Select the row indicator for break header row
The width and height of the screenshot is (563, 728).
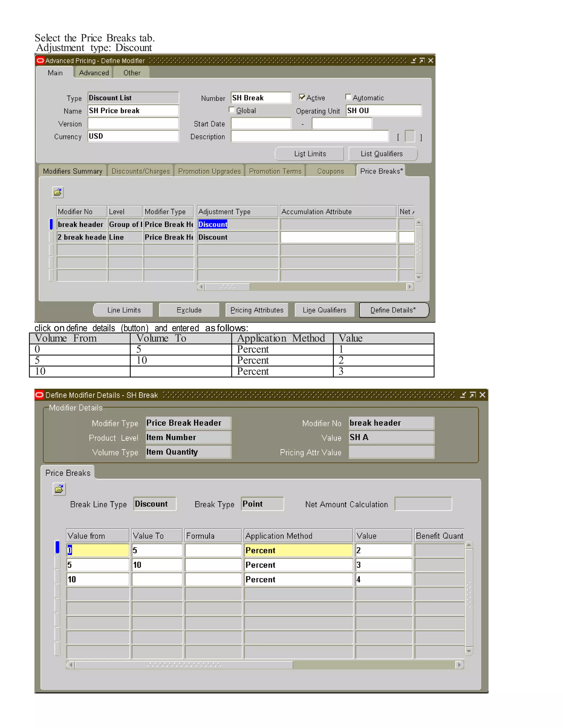pos(51,224)
